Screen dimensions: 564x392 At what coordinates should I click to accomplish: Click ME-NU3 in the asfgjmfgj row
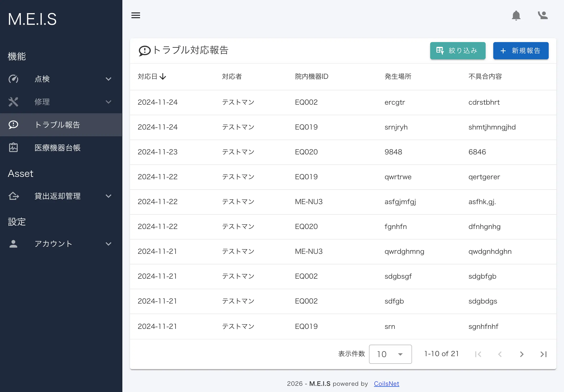tap(309, 202)
